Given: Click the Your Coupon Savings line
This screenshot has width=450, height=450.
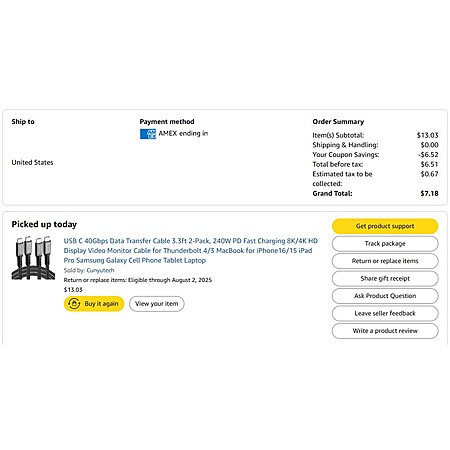Looking at the screenshot, I should [x=375, y=155].
